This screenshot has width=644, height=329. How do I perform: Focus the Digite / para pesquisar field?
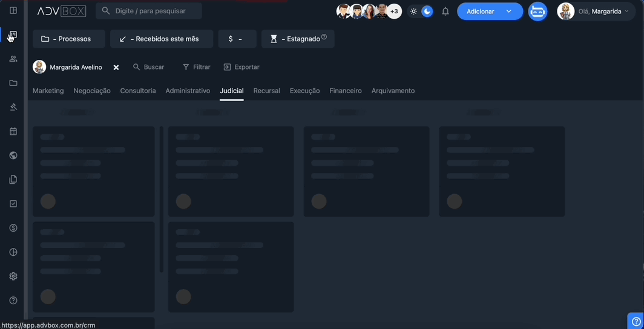149,11
